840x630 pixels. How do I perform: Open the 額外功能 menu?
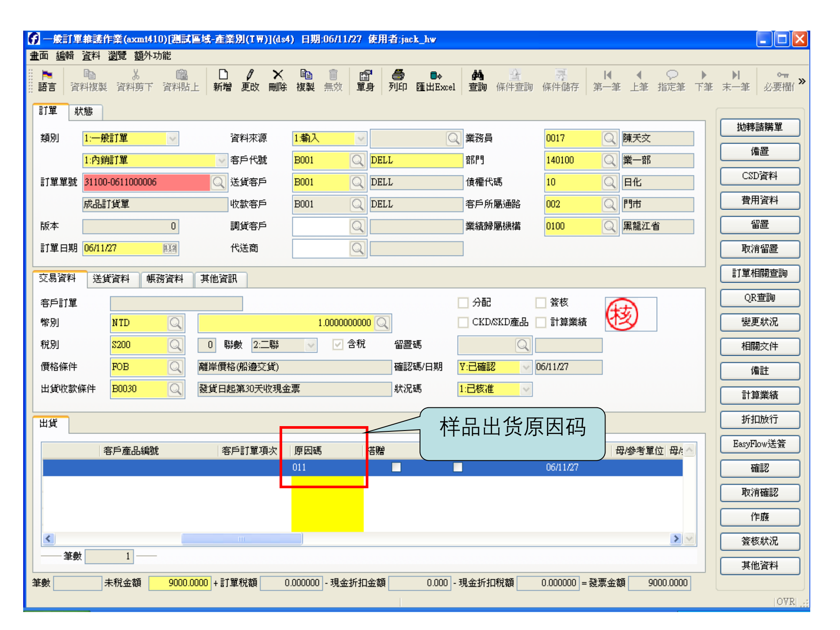coord(152,56)
